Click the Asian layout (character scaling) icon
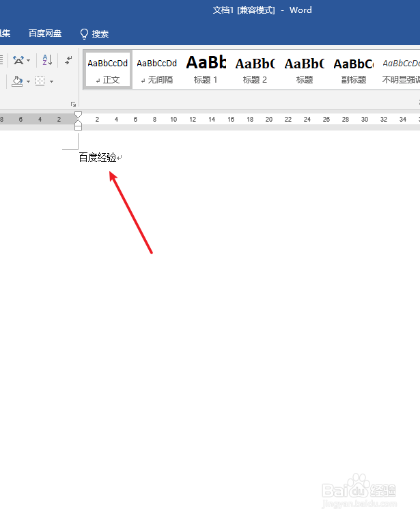Viewport: 420px width, 518px height. [x=18, y=60]
